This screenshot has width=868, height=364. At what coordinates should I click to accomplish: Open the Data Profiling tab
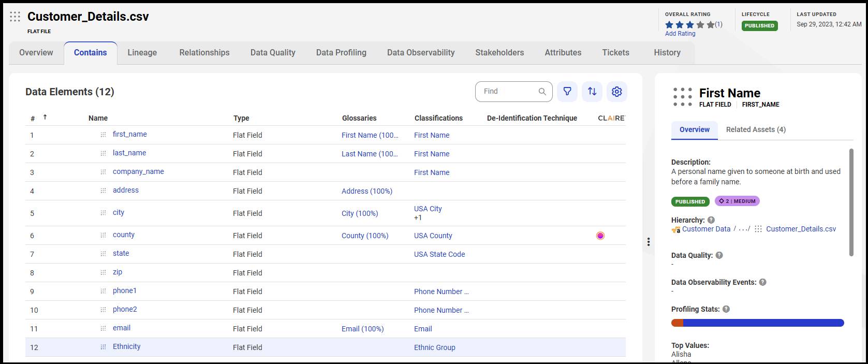pos(341,53)
